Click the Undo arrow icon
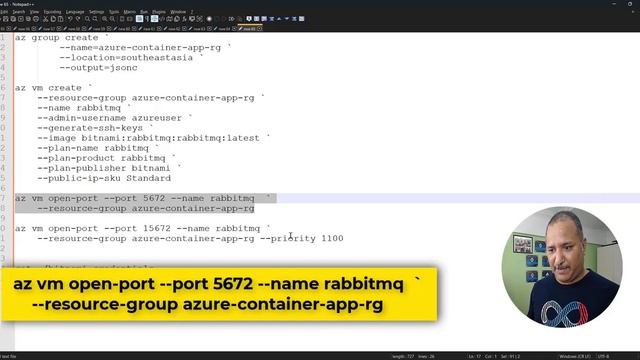This screenshot has height=360, width=640. [x=70, y=19]
